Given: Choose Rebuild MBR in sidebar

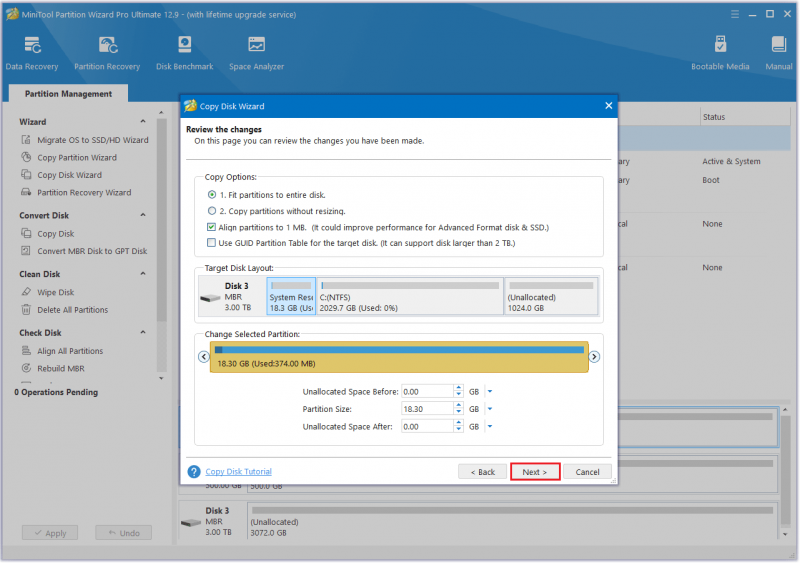Looking at the screenshot, I should pyautogui.click(x=61, y=369).
